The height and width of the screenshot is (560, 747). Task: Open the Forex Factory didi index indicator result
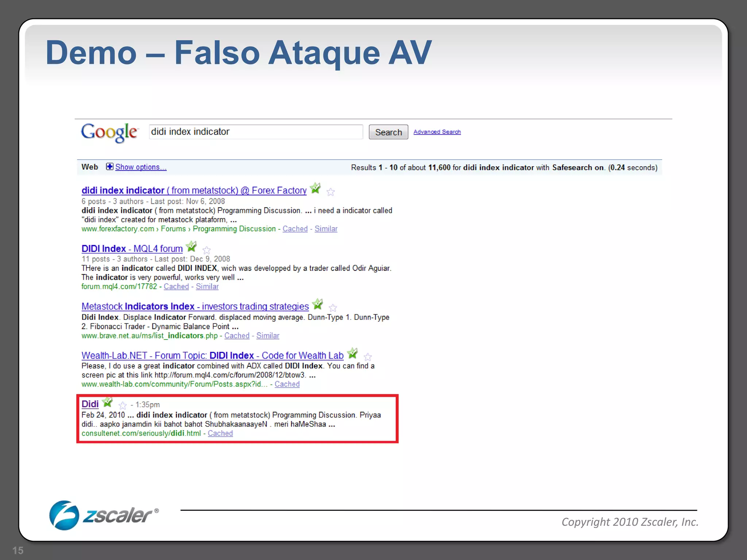point(194,190)
